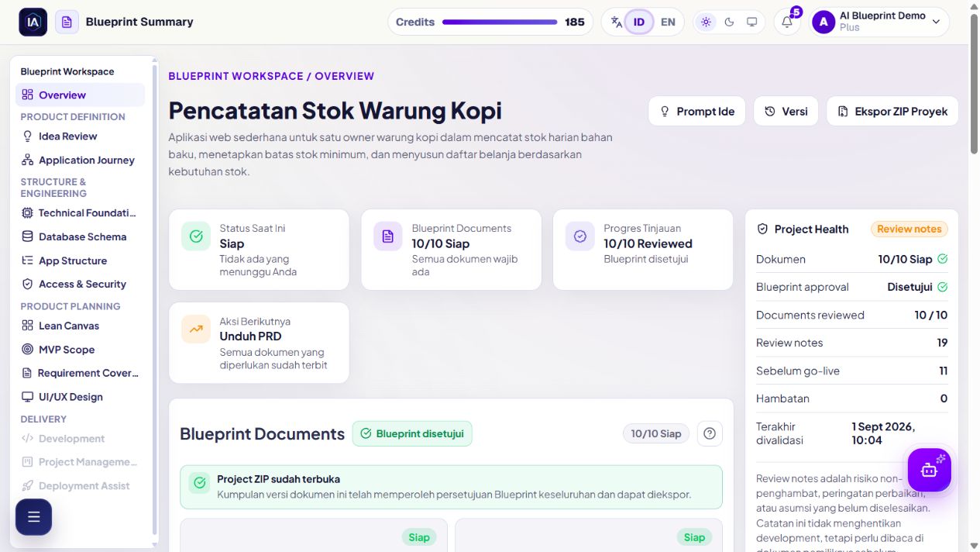Screen dimensions: 980x552
Task: Click the Blueprint Summary document icon
Action: point(67,22)
